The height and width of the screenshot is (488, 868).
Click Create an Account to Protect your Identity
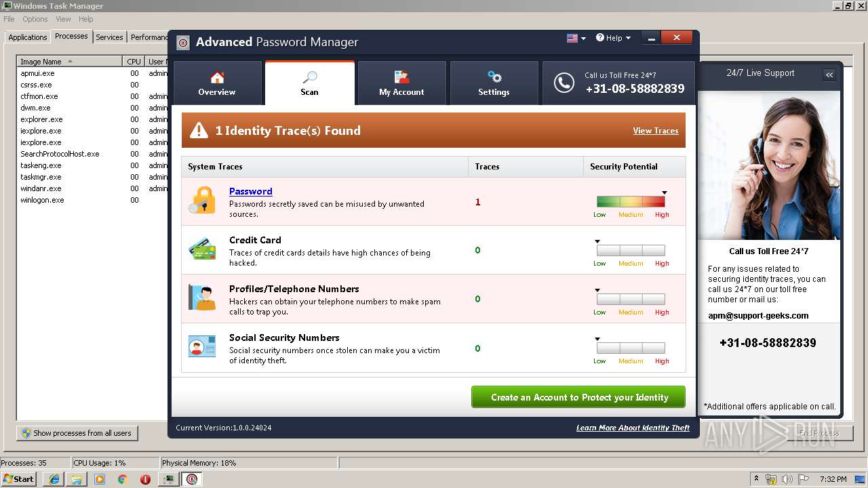pyautogui.click(x=578, y=397)
